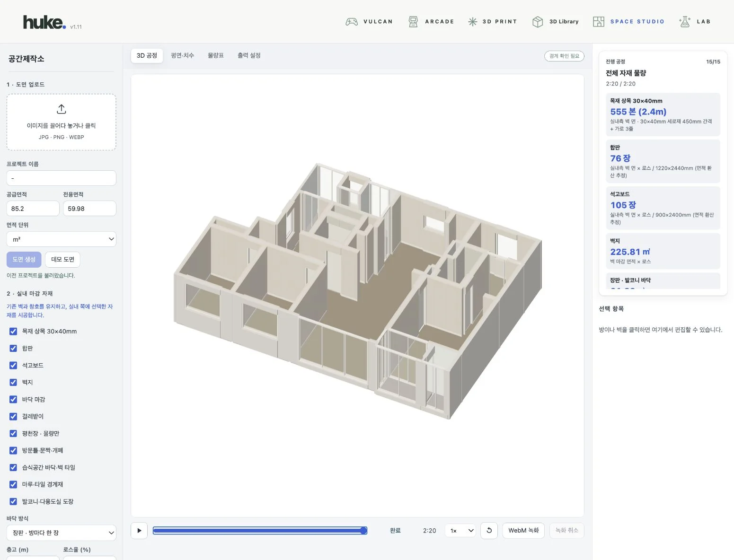734x560 pixels.
Task: Uncheck the 바닥 마감 checkbox
Action: tap(13, 400)
